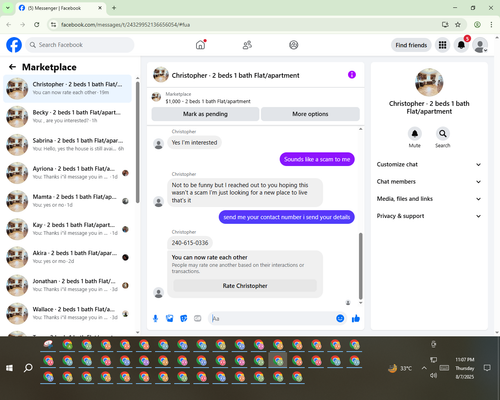This screenshot has height=400, width=500.
Task: Go to the Home feed icon
Action: click(200, 45)
